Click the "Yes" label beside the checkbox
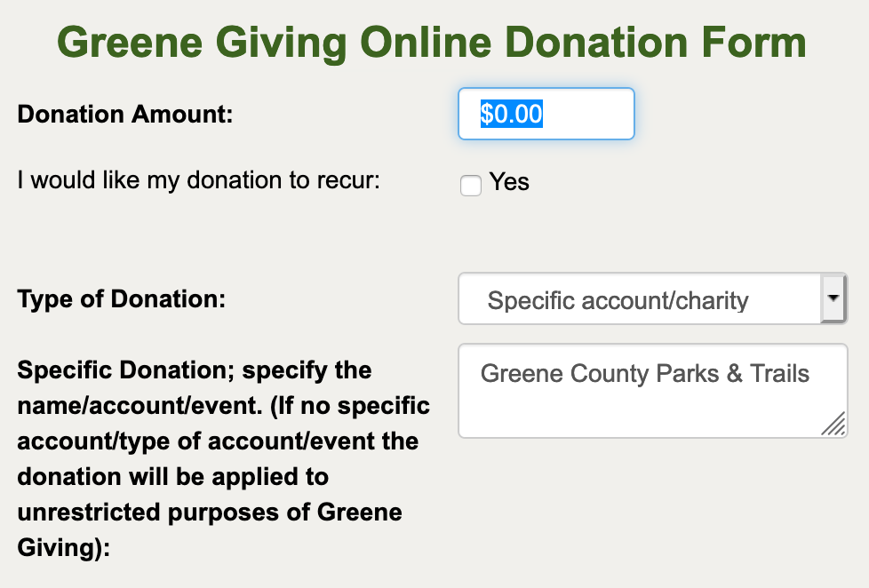Screen dimensions: 869x588 click(x=509, y=182)
